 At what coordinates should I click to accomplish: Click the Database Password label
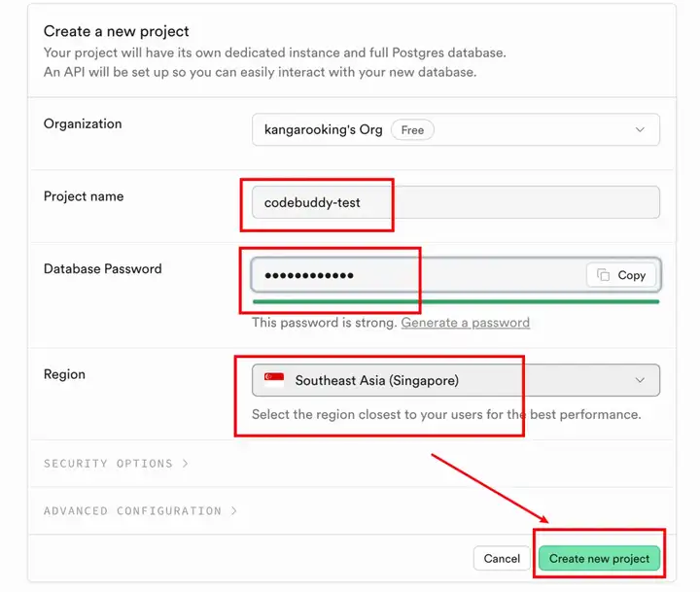[x=102, y=268]
